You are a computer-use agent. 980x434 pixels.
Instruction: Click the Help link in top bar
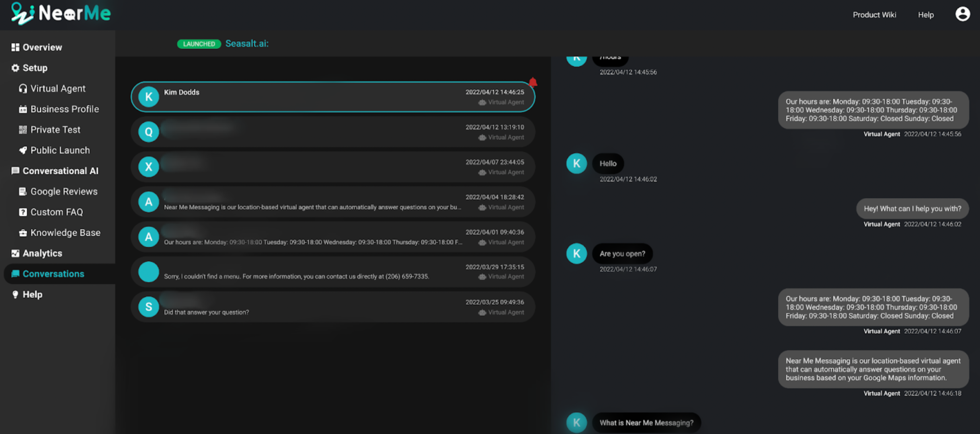[926, 15]
